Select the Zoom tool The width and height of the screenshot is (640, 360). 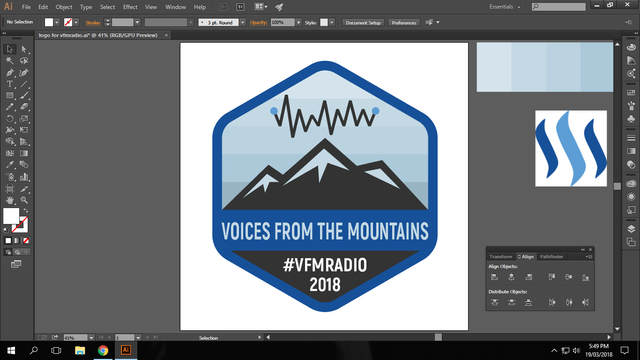click(24, 200)
